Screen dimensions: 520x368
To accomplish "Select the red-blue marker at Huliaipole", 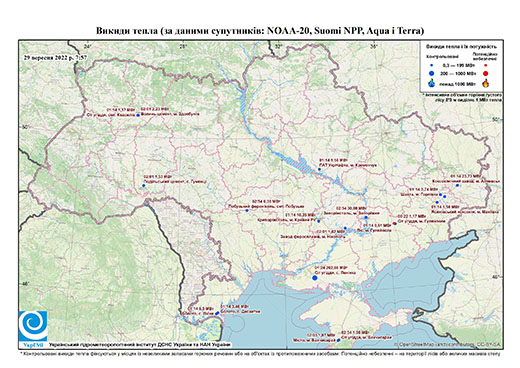I will coord(395,223).
